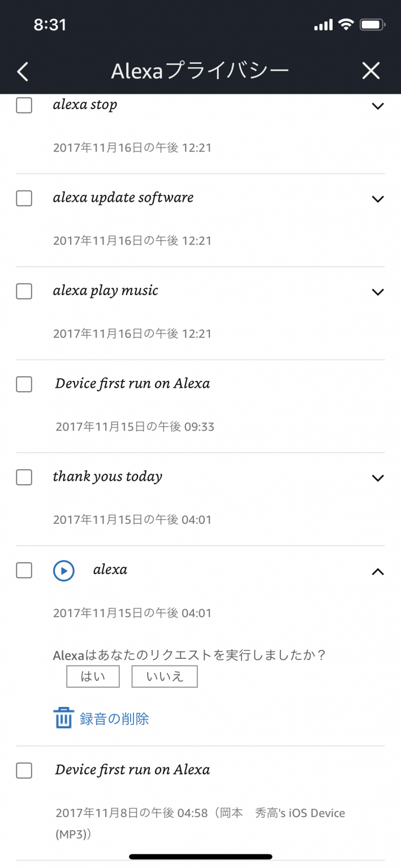Click the trash can icon for 録音の削除
This screenshot has width=401, height=868.
click(63, 718)
